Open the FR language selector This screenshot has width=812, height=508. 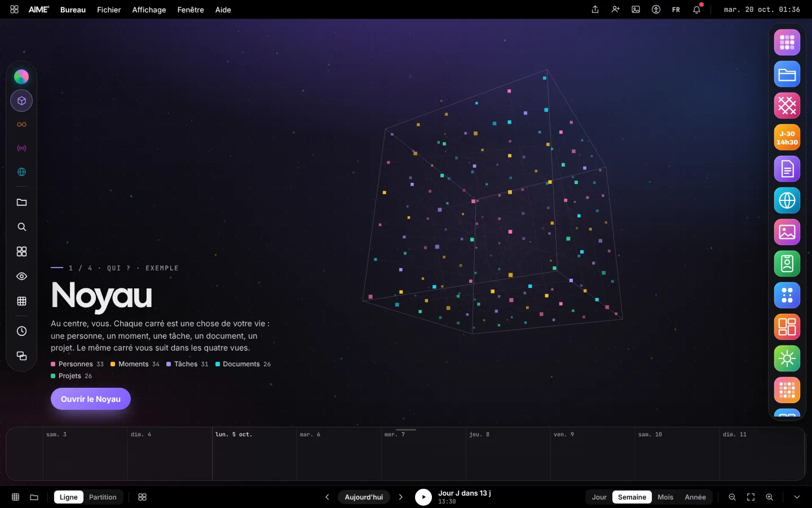pyautogui.click(x=676, y=10)
